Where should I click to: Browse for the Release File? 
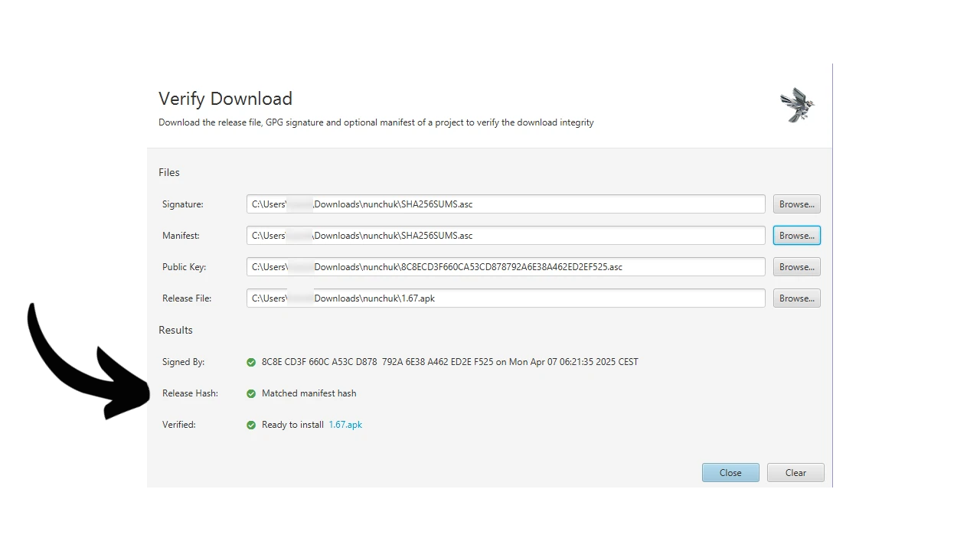point(796,298)
